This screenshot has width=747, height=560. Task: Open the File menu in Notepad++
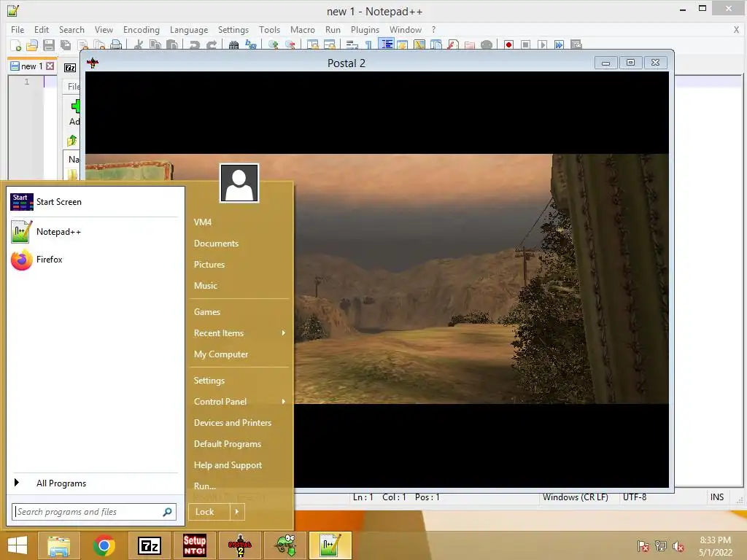[18, 29]
